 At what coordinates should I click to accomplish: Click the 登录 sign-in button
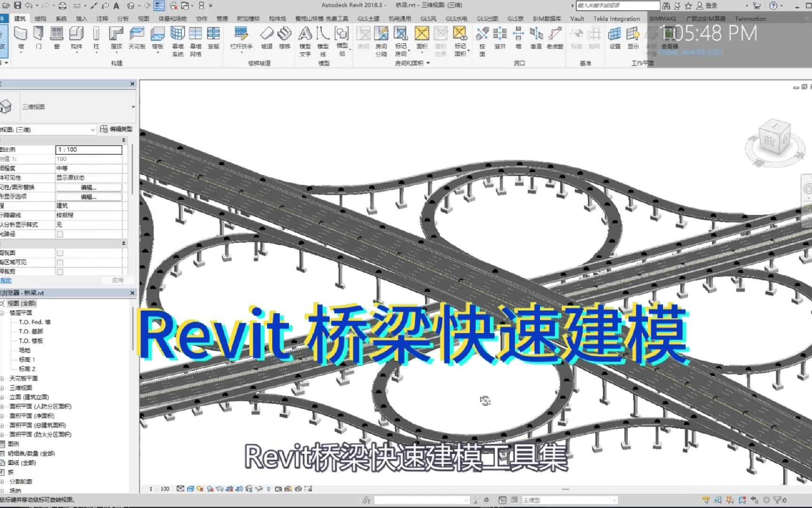click(707, 6)
